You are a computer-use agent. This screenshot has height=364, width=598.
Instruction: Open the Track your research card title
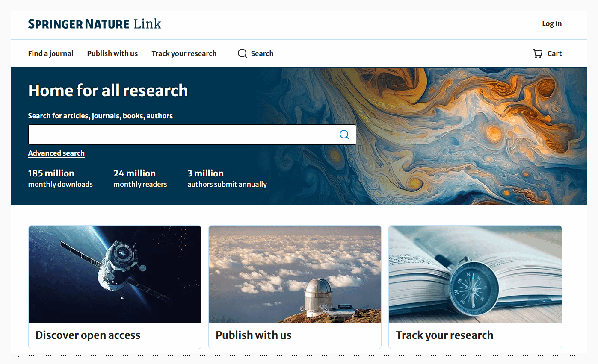445,335
